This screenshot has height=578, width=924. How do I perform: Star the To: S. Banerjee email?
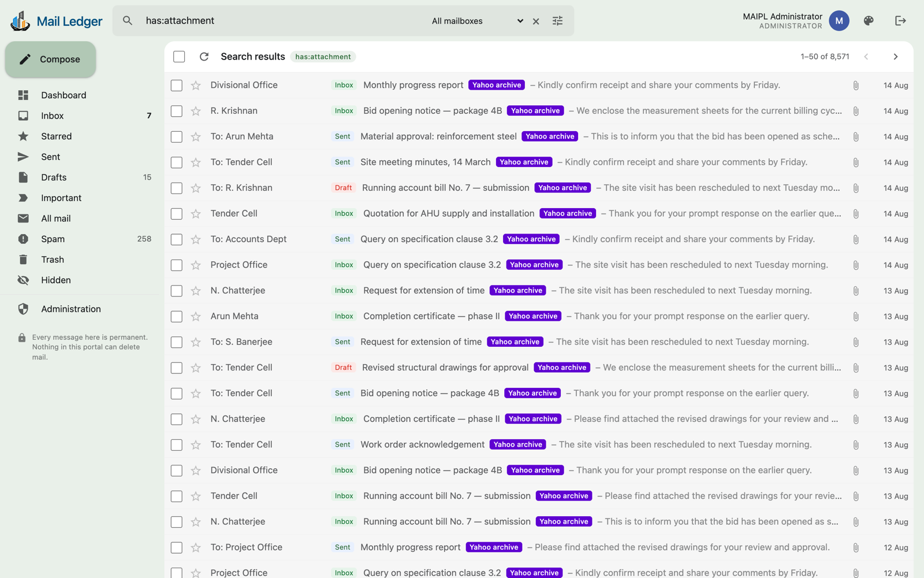tap(196, 342)
